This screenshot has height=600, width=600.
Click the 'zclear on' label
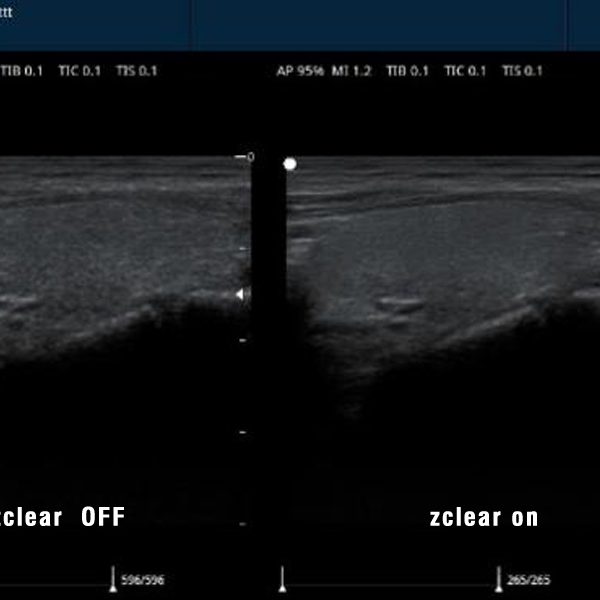pyautogui.click(x=483, y=517)
